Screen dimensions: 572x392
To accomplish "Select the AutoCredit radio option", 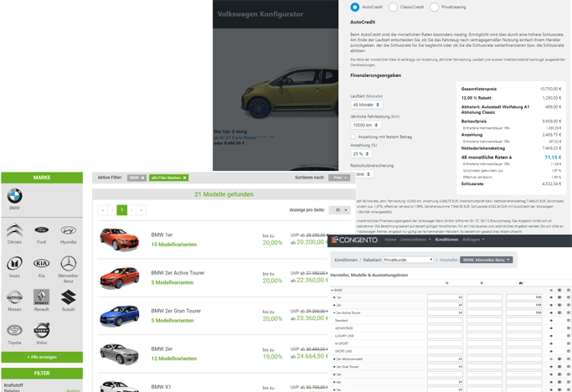I will click(354, 7).
